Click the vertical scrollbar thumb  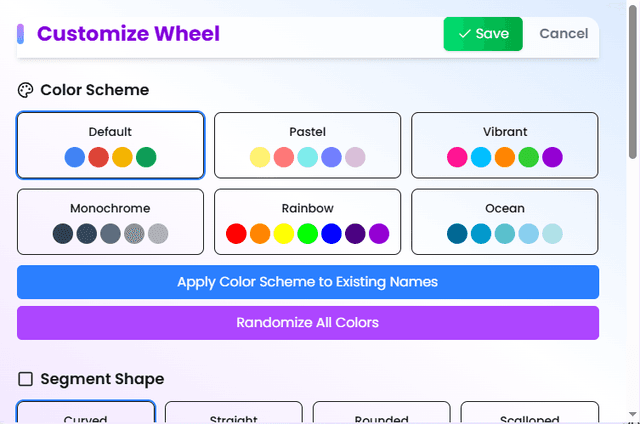633,82
